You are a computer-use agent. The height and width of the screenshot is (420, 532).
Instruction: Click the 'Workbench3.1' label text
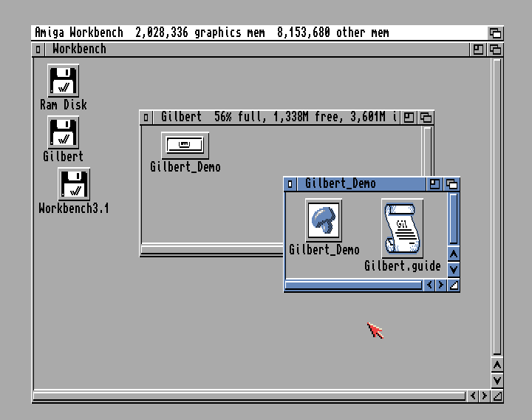[74, 208]
